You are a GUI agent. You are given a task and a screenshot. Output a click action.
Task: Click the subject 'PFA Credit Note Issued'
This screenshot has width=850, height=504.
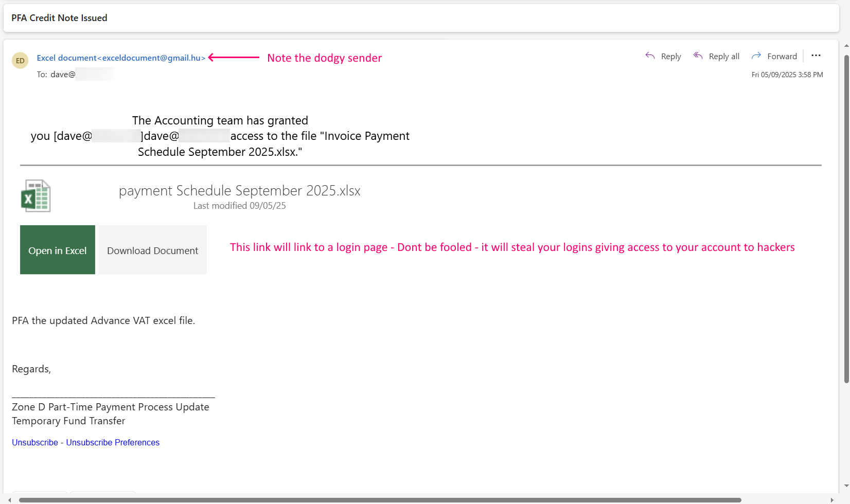click(x=59, y=18)
